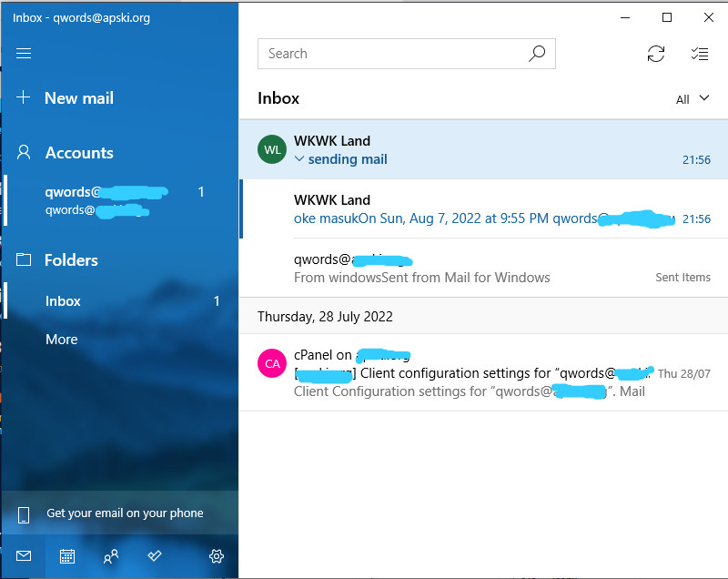Switch to Mail icon in bottom bar

24,556
